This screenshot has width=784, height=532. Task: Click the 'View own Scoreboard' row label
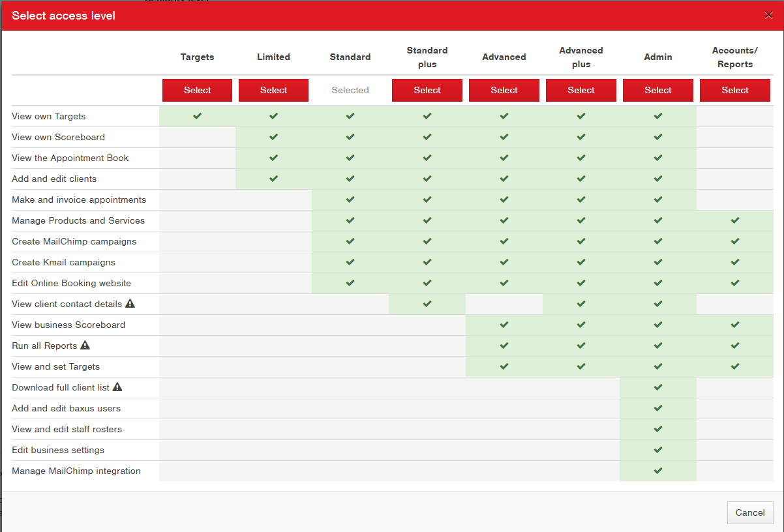58,137
